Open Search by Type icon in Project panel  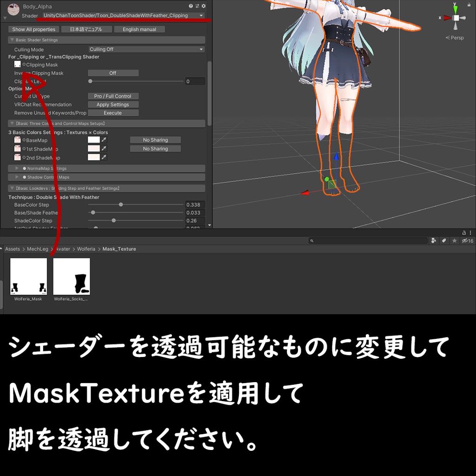pos(434,241)
